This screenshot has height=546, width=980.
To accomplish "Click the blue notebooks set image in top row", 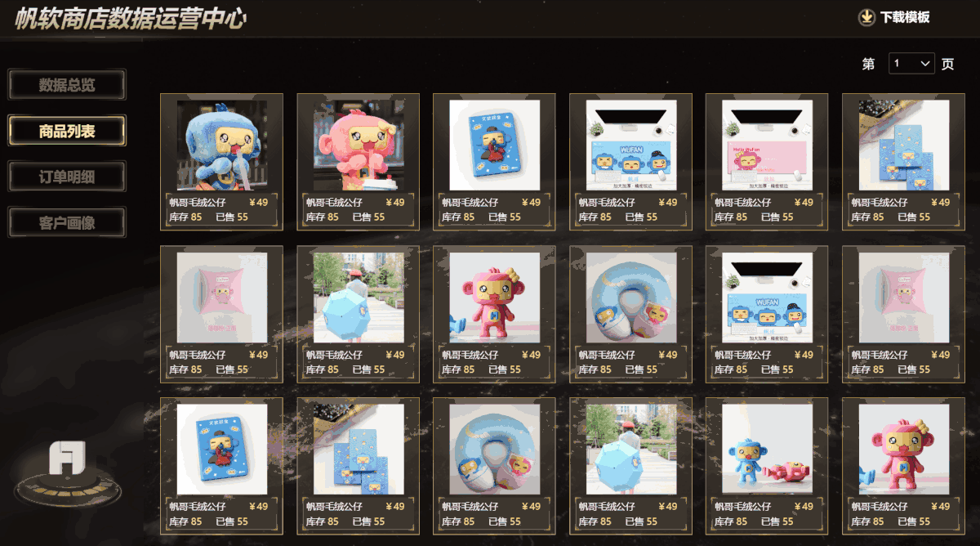I will click(904, 145).
